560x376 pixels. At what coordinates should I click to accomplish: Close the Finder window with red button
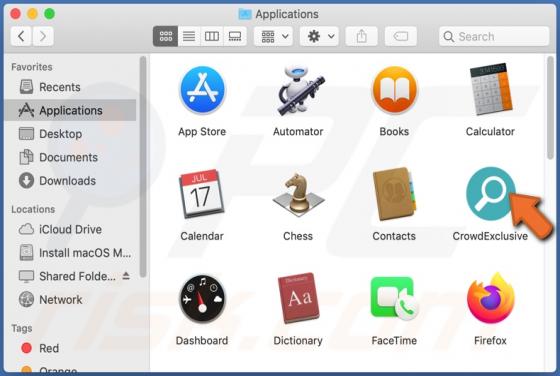point(15,14)
